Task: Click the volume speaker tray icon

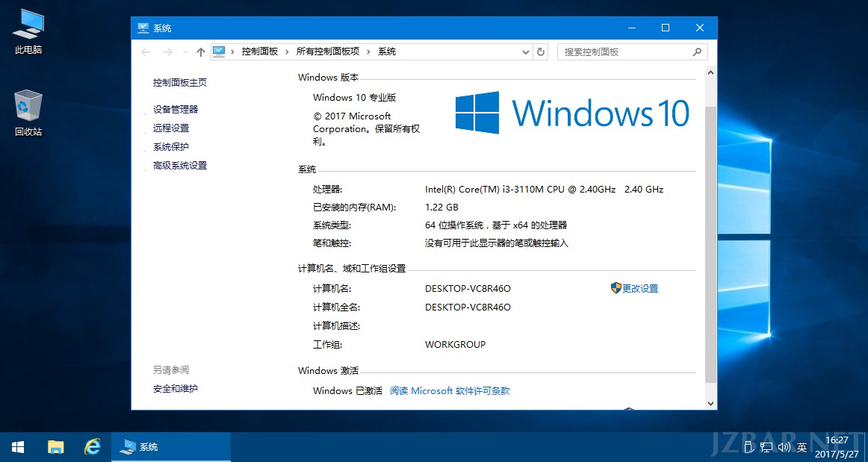Action: (x=784, y=447)
